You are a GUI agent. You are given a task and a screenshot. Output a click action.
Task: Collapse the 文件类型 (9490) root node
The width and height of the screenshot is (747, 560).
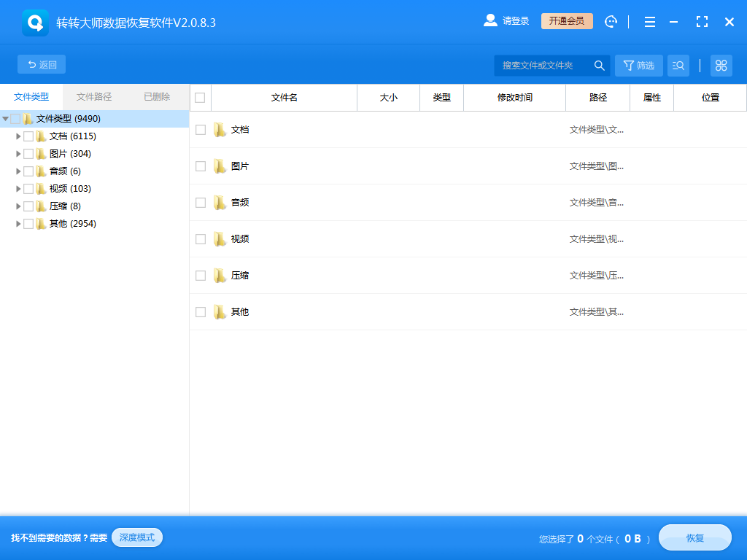(x=6, y=118)
